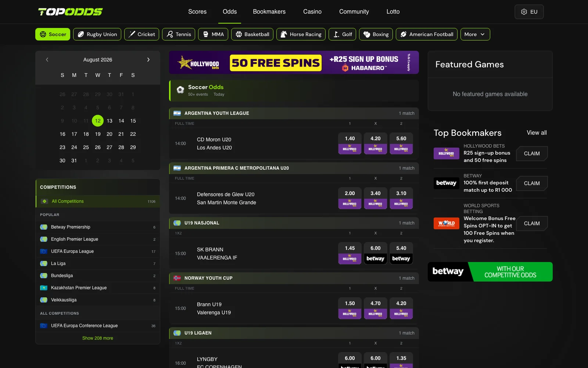The width and height of the screenshot is (588, 368).
Task: Select the Basketball sport filter
Action: click(252, 34)
